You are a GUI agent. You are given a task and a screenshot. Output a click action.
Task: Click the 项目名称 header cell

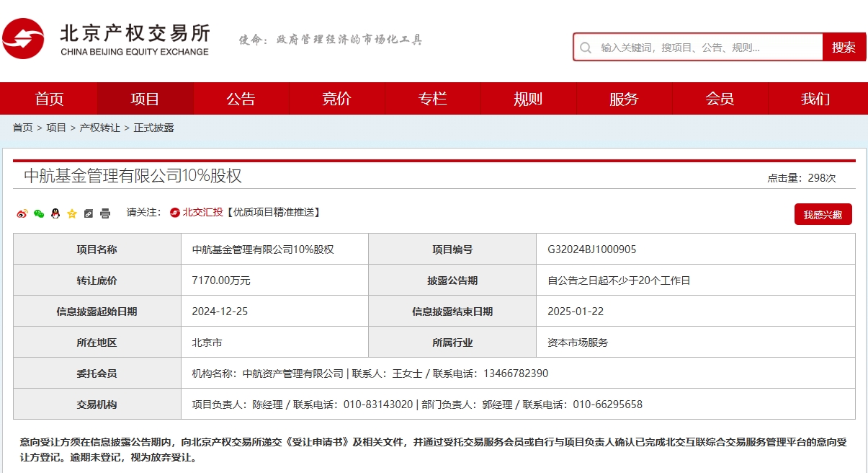pyautogui.click(x=97, y=249)
